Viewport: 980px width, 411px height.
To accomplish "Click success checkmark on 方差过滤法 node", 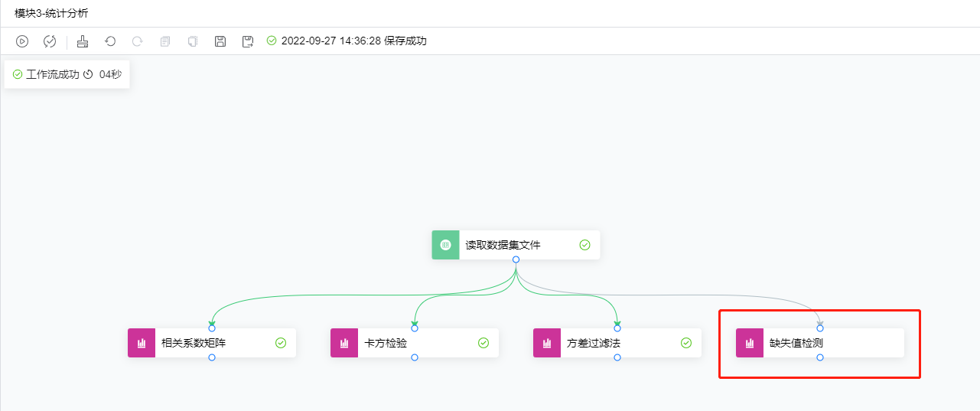I will point(686,343).
